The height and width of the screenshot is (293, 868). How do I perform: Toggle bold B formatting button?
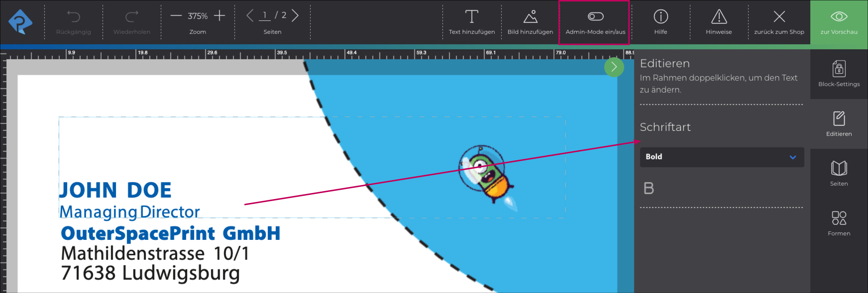click(x=649, y=189)
